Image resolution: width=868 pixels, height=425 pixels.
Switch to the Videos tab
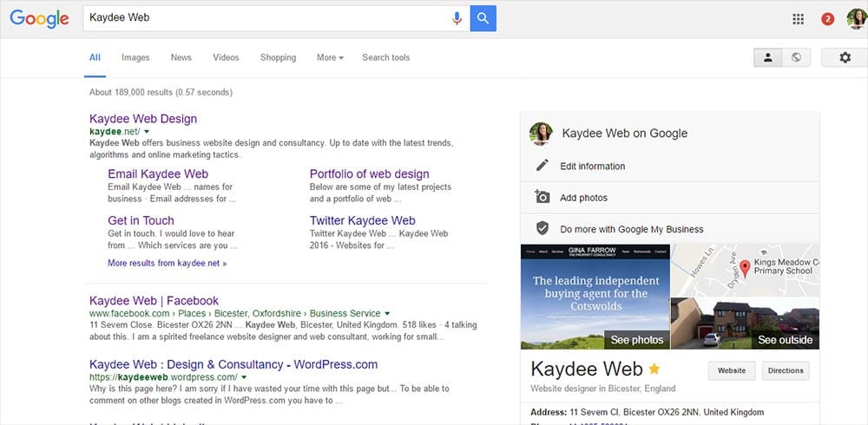point(226,57)
